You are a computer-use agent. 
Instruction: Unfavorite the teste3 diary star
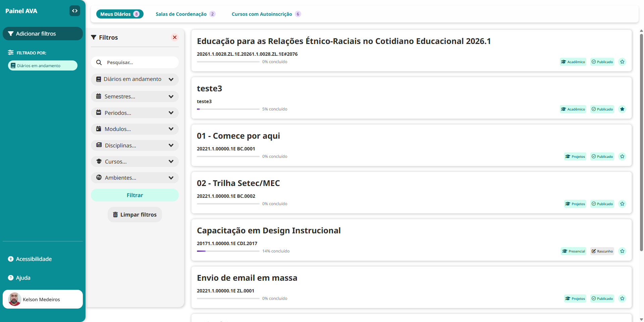tap(622, 109)
